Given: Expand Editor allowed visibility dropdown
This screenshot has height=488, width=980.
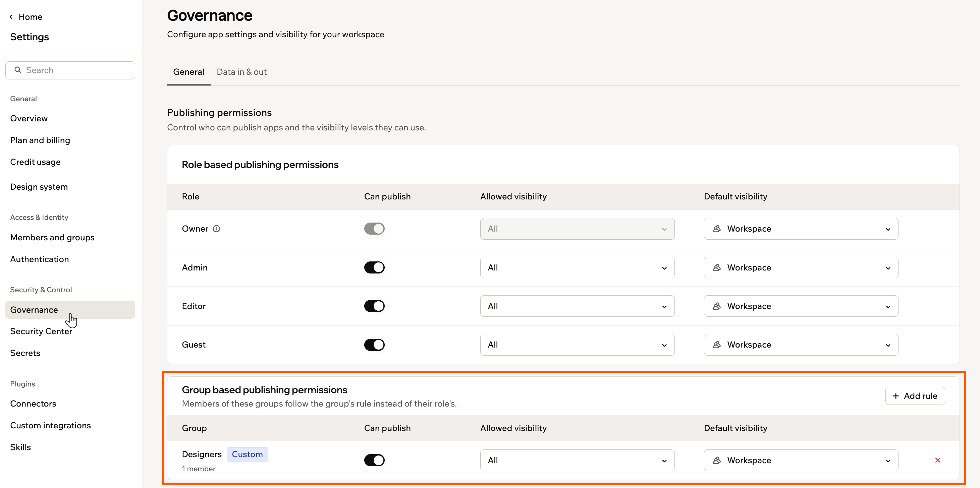Looking at the screenshot, I should click(x=577, y=306).
